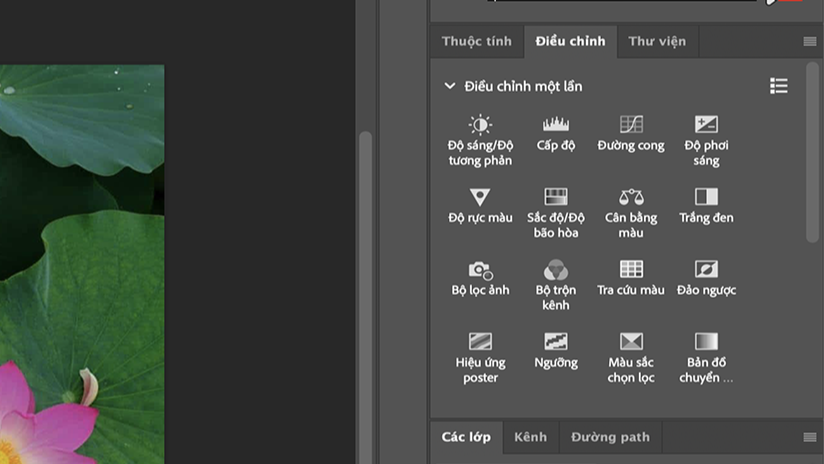The height and width of the screenshot is (464, 824).
Task: Open the Điều chỉnh panel options menu
Action: (x=810, y=42)
